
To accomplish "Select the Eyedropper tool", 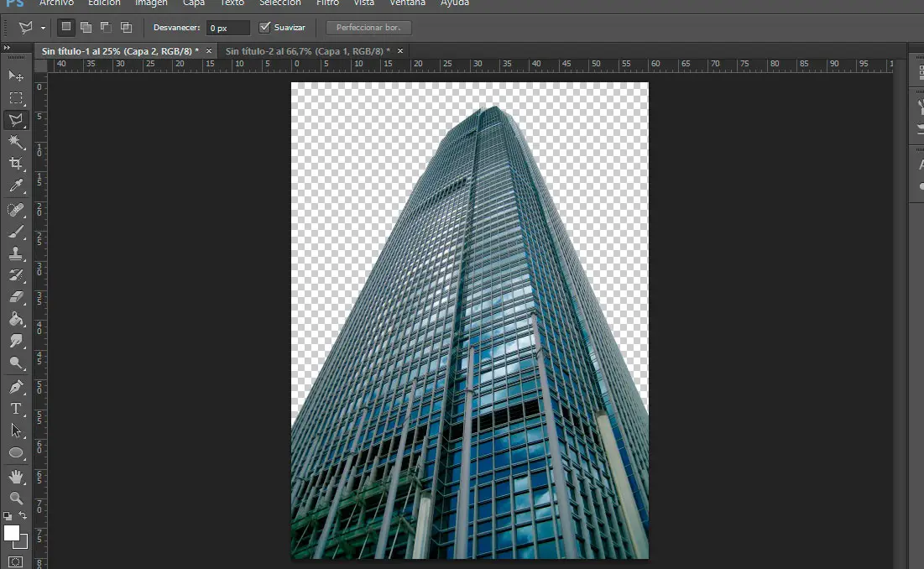I will click(16, 185).
